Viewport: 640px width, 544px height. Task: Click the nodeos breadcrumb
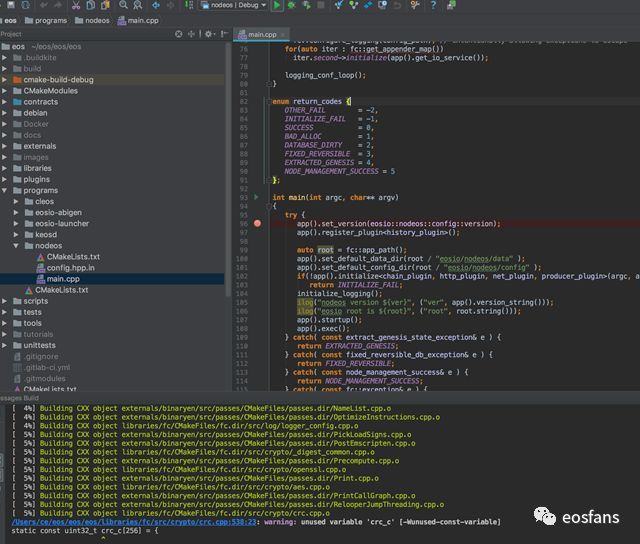point(92,20)
